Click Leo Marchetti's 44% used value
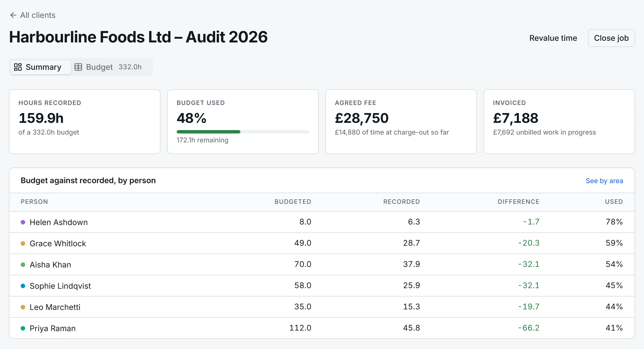This screenshot has width=644, height=349. [x=614, y=307]
